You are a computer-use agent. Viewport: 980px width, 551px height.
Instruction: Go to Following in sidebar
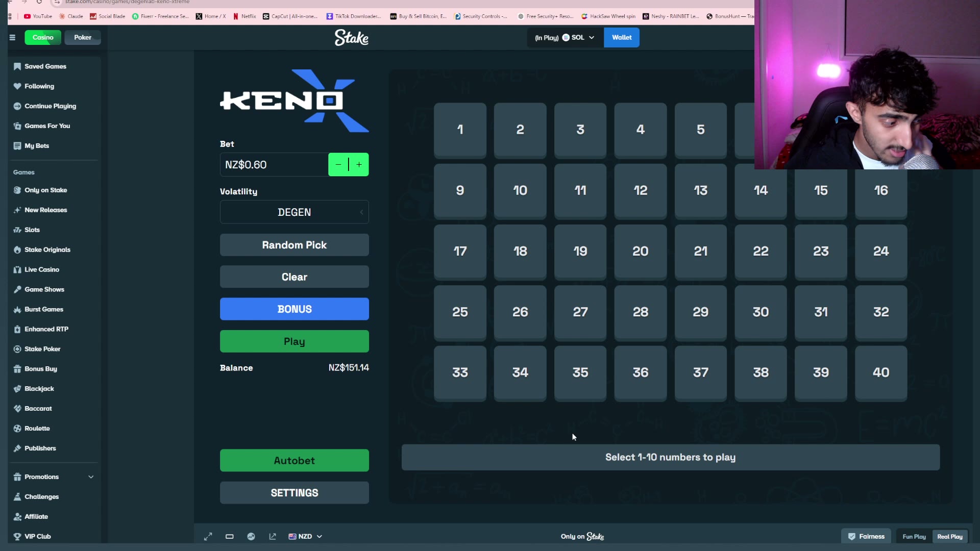click(39, 86)
